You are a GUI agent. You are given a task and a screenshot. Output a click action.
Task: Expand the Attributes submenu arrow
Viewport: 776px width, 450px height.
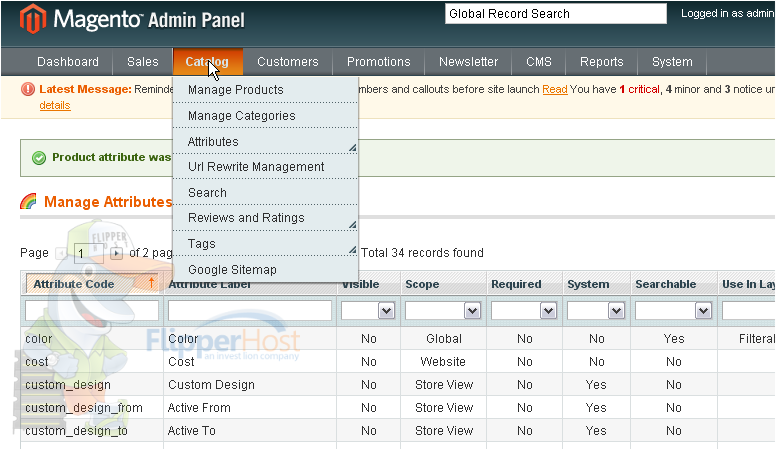click(x=352, y=148)
